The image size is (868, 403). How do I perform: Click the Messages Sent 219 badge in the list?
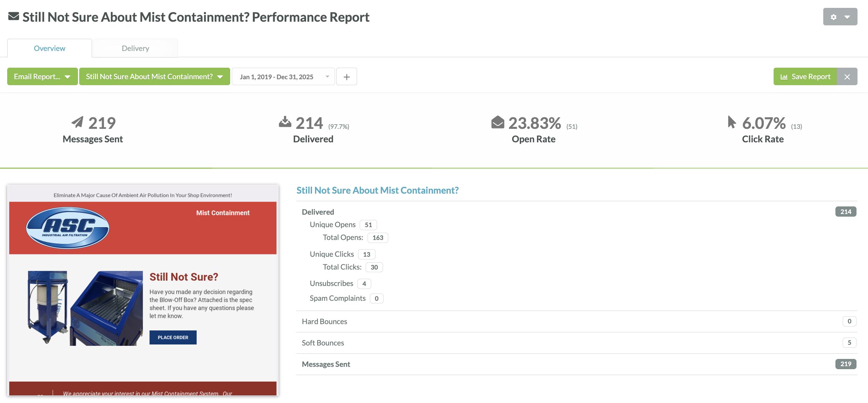(x=845, y=364)
